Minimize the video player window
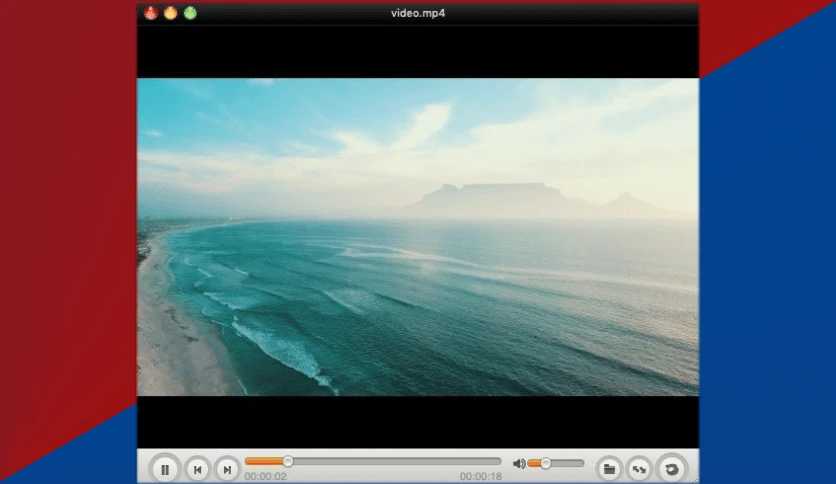The image size is (836, 484). (x=171, y=13)
